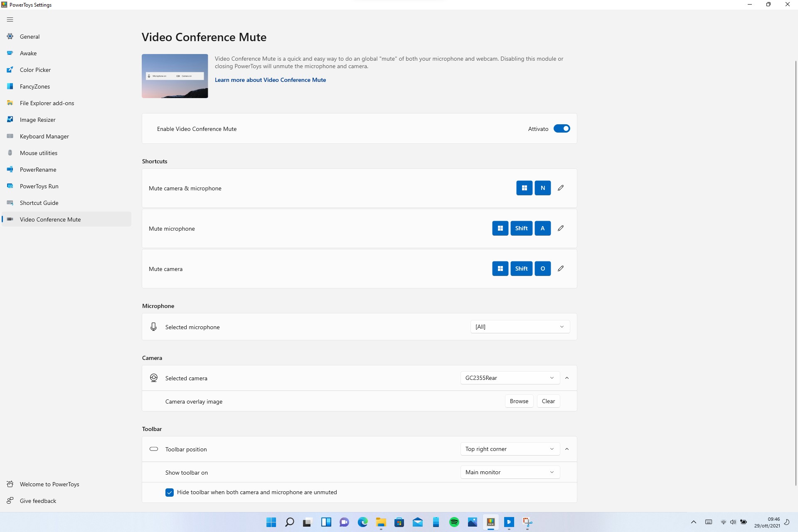Open the clock and date flyout

point(767,522)
